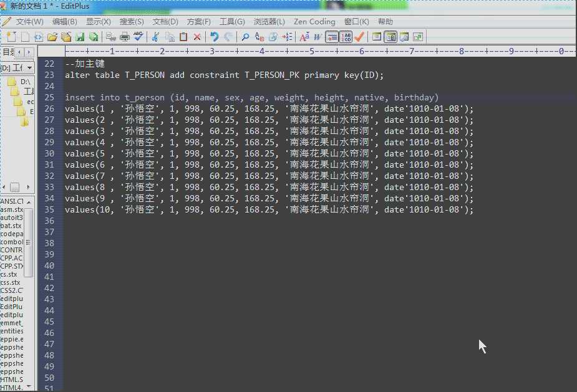Open the 窗口(K) menu
This screenshot has height=392, width=577.
357,22
